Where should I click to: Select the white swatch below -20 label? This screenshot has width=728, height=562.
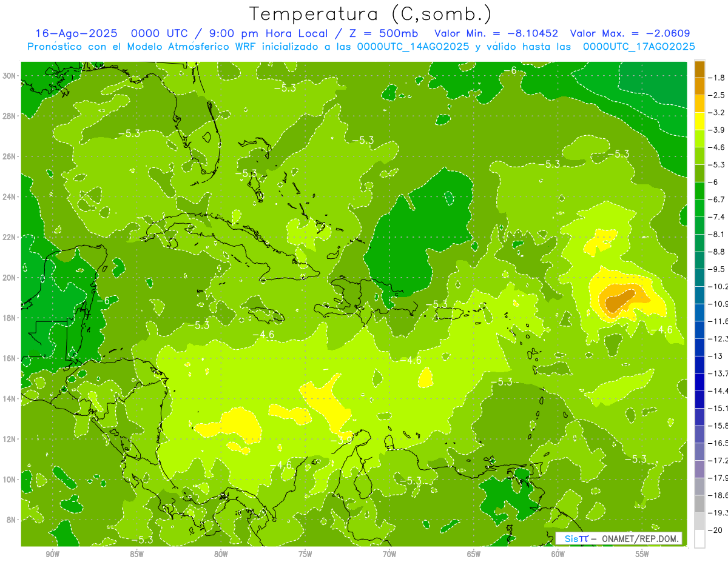(699, 539)
